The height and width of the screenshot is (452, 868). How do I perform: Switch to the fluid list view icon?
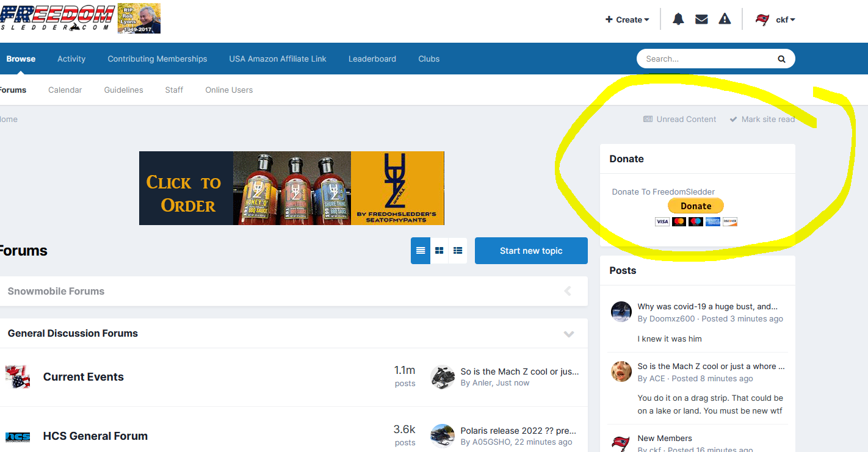[458, 251]
